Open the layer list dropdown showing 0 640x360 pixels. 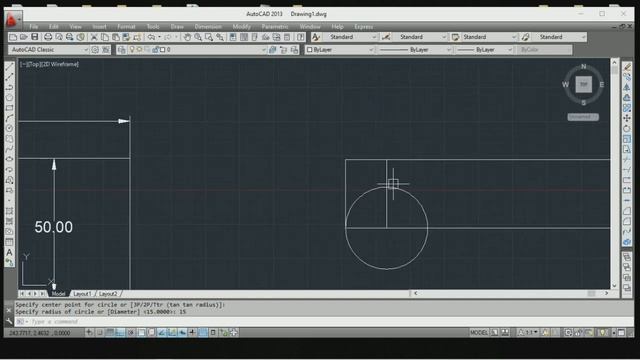tap(198, 50)
